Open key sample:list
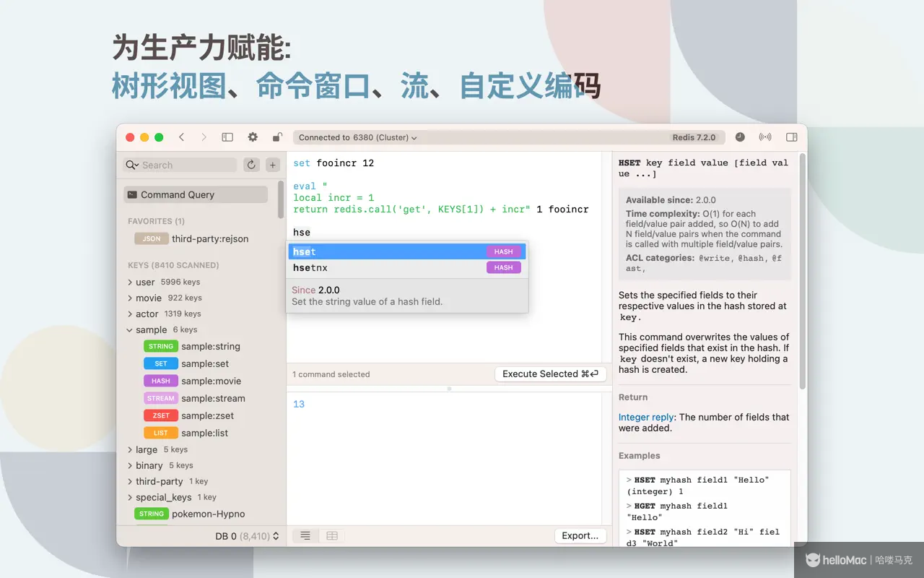This screenshot has width=924, height=578. pos(205,433)
